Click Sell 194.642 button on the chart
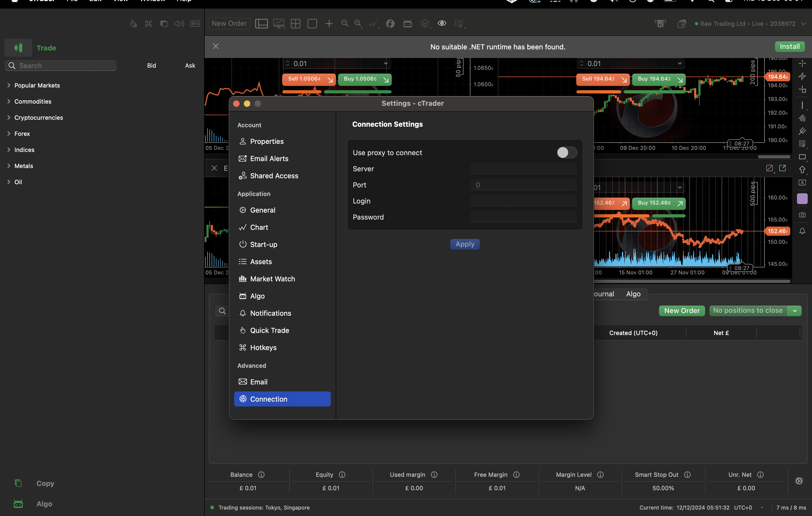This screenshot has height=516, width=812. (x=603, y=79)
